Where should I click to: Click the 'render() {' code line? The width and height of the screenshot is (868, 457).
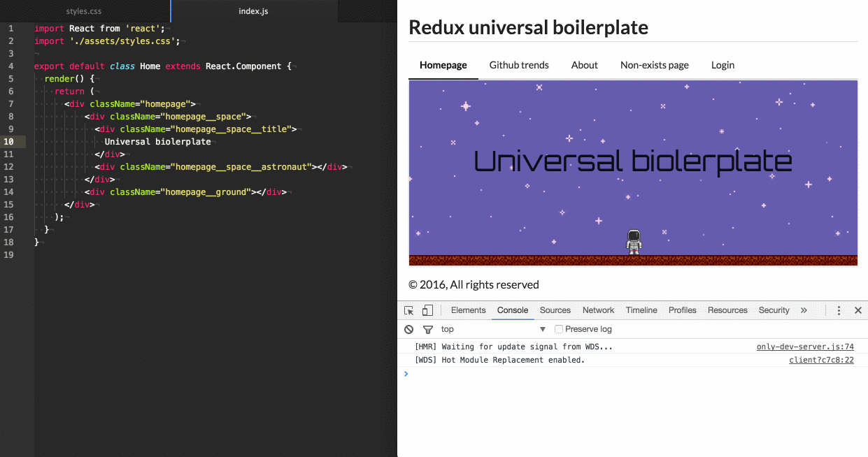(x=69, y=79)
